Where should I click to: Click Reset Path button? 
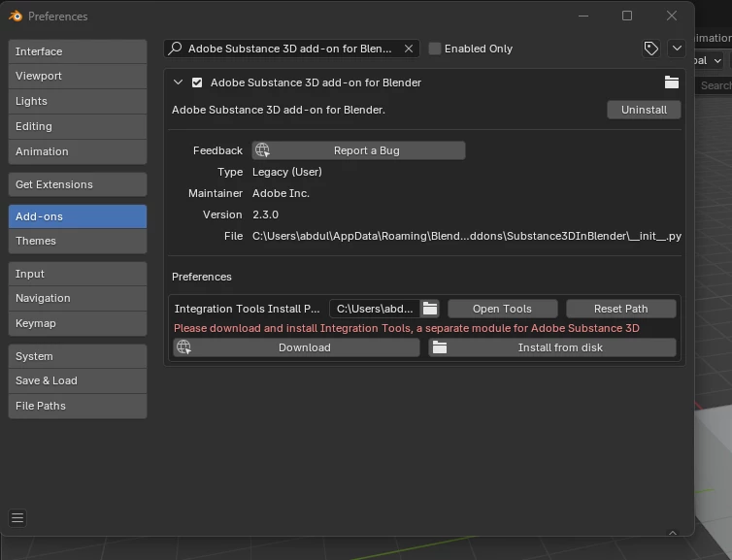coord(621,309)
